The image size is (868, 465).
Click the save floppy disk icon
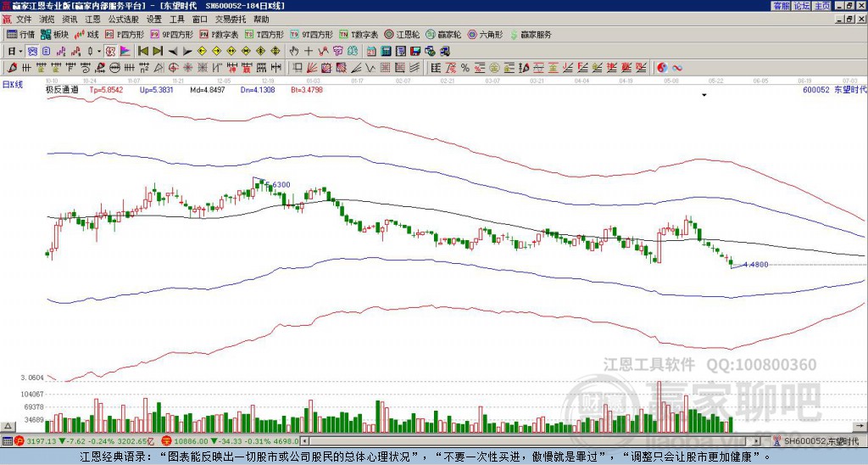pyautogui.click(x=415, y=51)
